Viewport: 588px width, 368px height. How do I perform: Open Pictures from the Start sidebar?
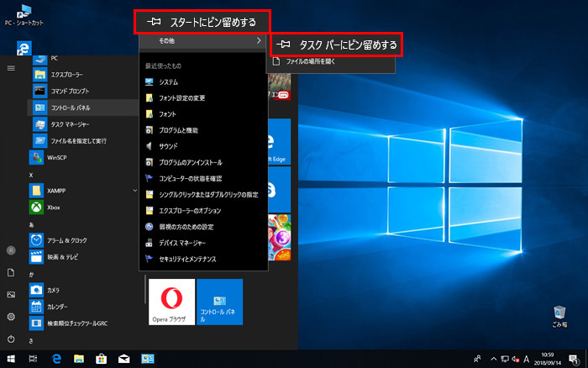click(11, 294)
